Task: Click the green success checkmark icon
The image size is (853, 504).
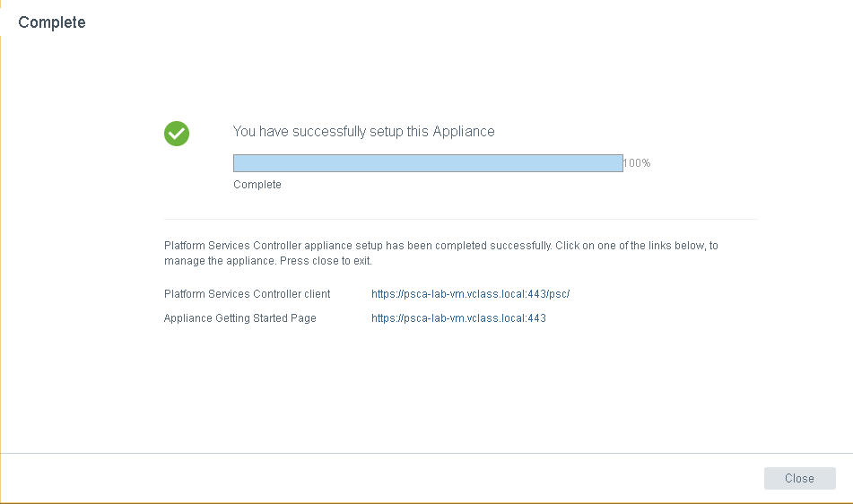Action: [x=177, y=134]
